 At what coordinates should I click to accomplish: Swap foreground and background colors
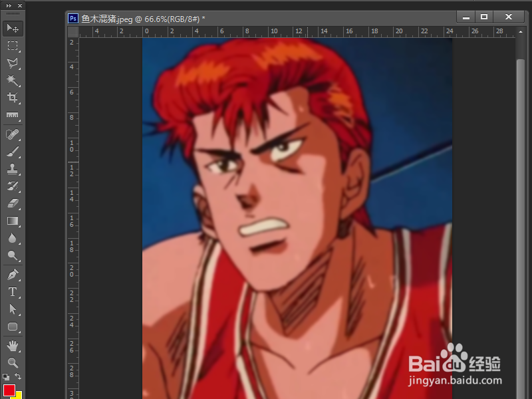(x=18, y=376)
